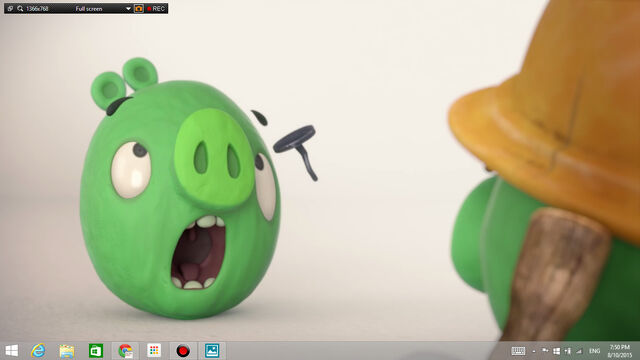Switch to the Google Chrome taskbar window
This screenshot has width=640, height=360.
pos(125,351)
